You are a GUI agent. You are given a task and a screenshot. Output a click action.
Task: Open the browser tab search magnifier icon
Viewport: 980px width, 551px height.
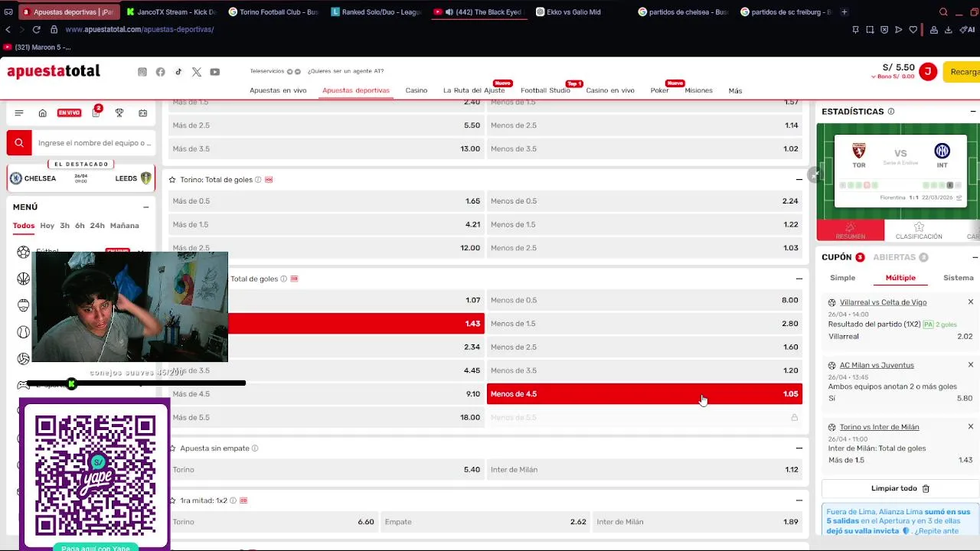tap(943, 12)
